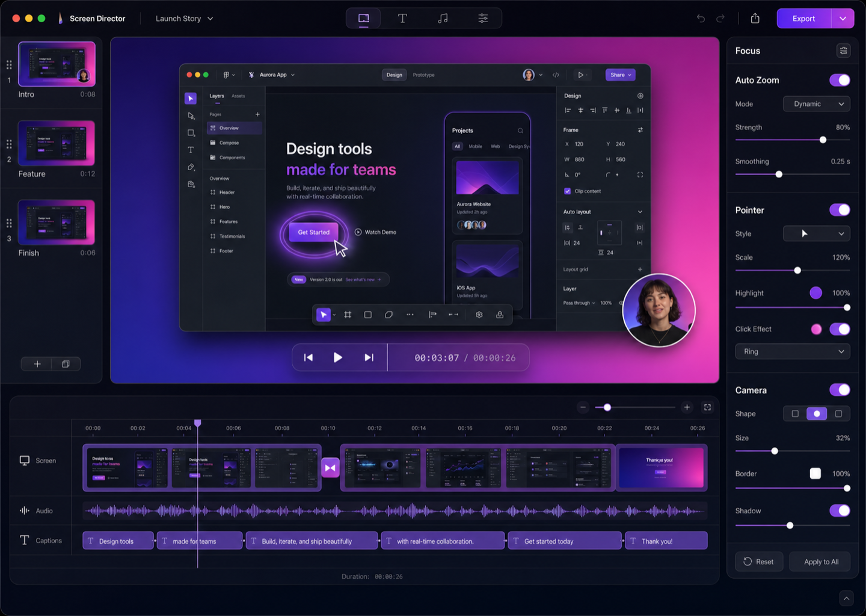The height and width of the screenshot is (616, 866).
Task: Choose square camera shape
Action: (794, 414)
